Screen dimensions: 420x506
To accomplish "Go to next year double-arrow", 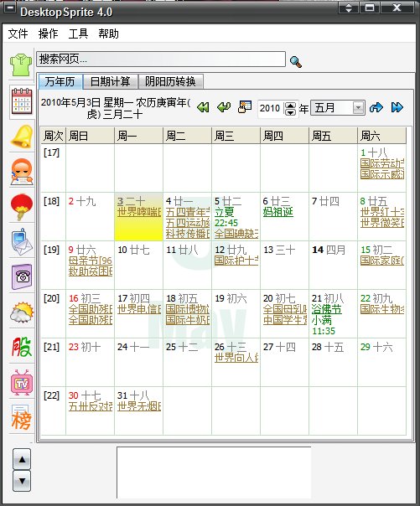I will [x=397, y=107].
